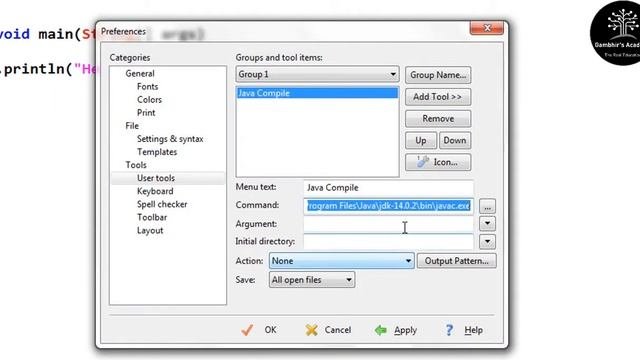The image size is (640, 360).
Task: Click the Command path field
Action: tap(389, 206)
